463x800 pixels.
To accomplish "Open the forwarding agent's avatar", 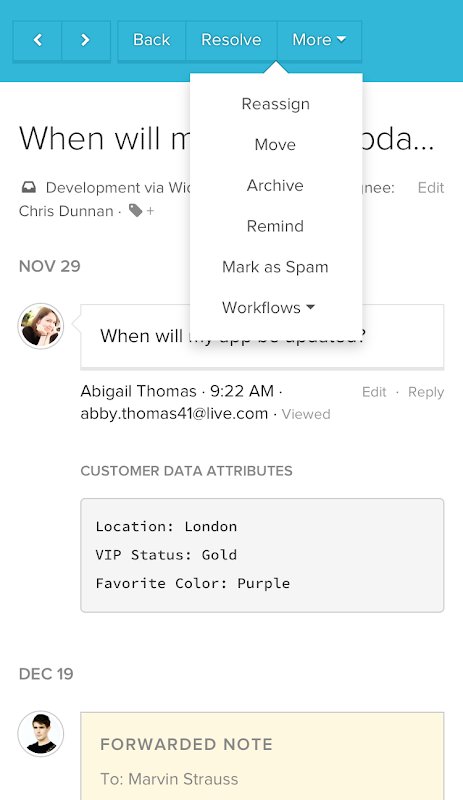I will pos(41,734).
